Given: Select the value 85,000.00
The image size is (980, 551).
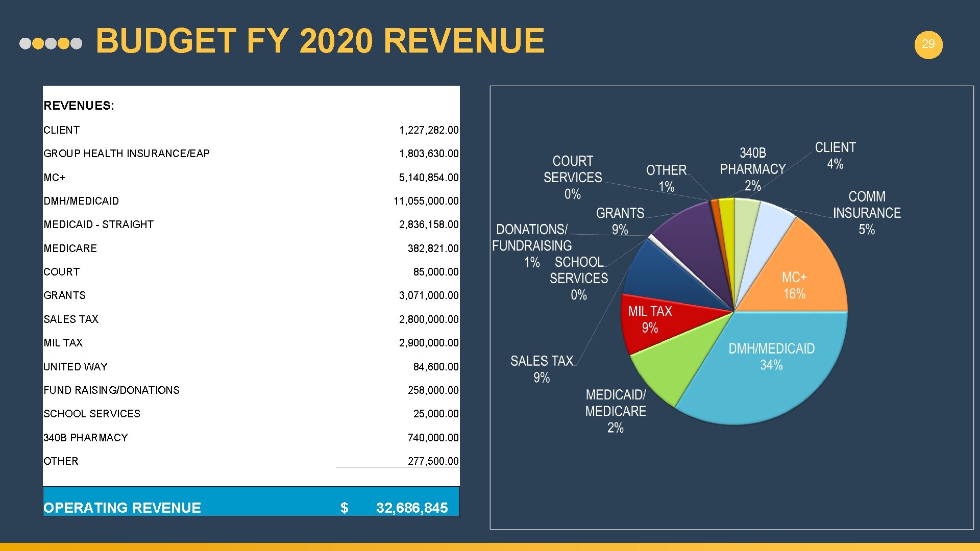Looking at the screenshot, I should (436, 272).
